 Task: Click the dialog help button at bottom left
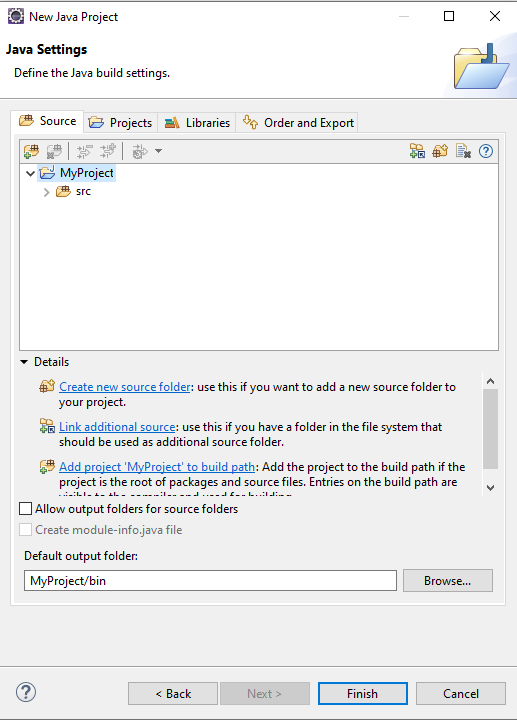[x=26, y=692]
